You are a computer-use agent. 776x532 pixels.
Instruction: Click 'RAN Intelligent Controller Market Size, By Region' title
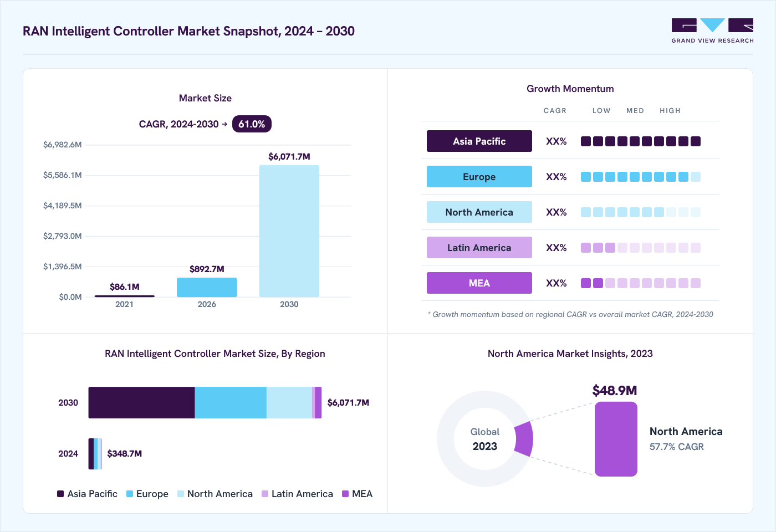tap(215, 354)
